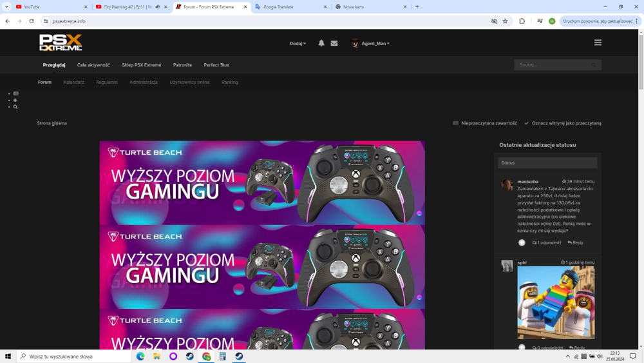Image resolution: width=644 pixels, height=363 pixels.
Task: Open the Patronite navigation item
Action: click(x=182, y=65)
